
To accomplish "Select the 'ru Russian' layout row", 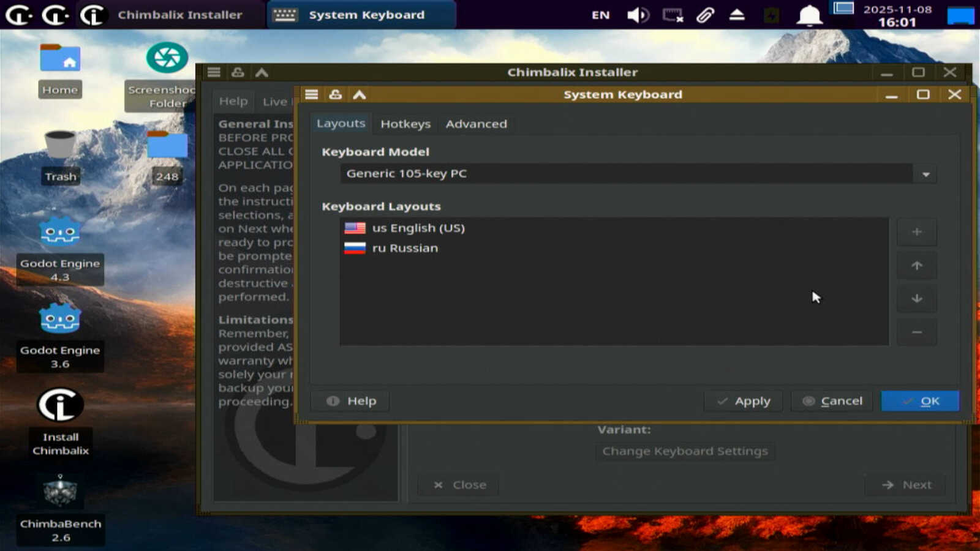I will pyautogui.click(x=614, y=248).
